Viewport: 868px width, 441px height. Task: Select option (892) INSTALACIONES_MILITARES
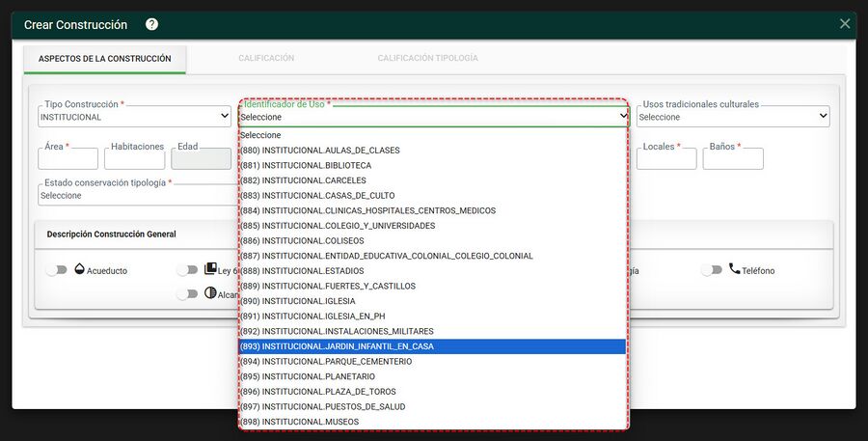[x=432, y=331]
